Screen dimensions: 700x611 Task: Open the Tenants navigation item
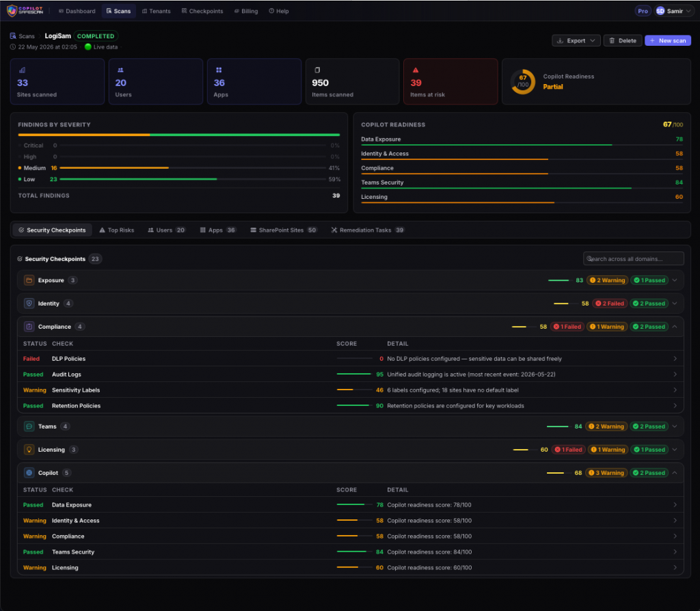click(x=157, y=11)
